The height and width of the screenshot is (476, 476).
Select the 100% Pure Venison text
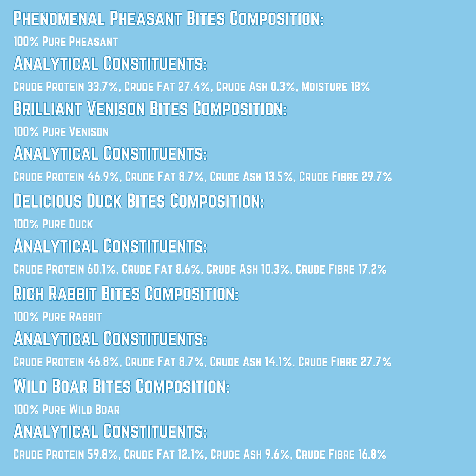pos(61,132)
